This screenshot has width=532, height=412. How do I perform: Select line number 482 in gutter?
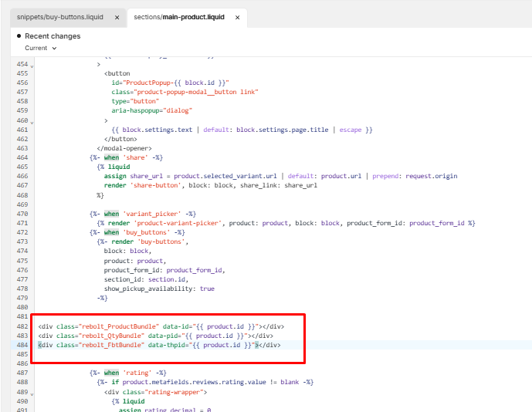(x=22, y=326)
